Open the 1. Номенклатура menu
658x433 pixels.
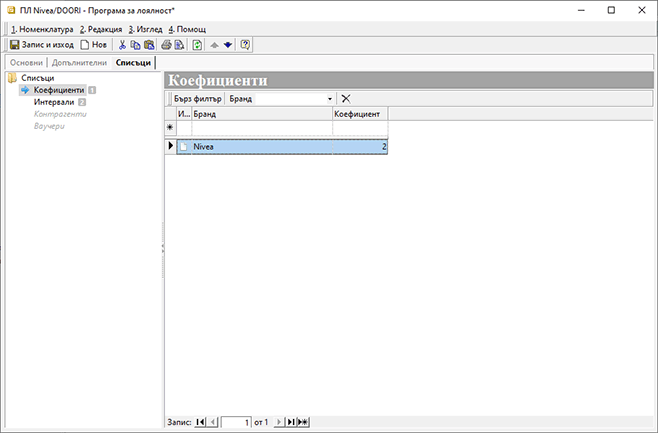click(x=42, y=29)
